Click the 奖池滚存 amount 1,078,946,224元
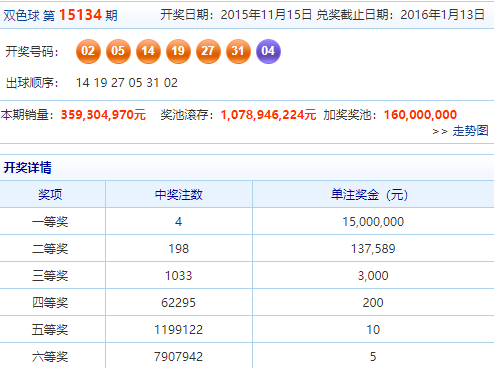494x368 pixels. [268, 115]
